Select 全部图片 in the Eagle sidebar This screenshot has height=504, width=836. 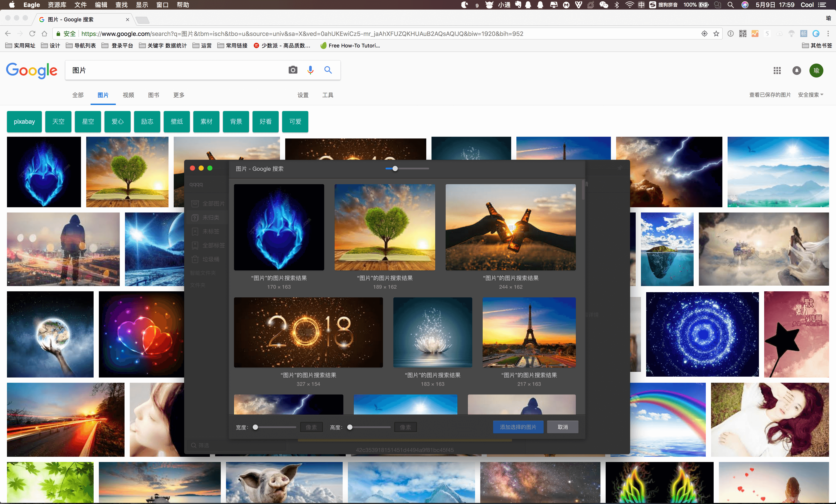208,203
